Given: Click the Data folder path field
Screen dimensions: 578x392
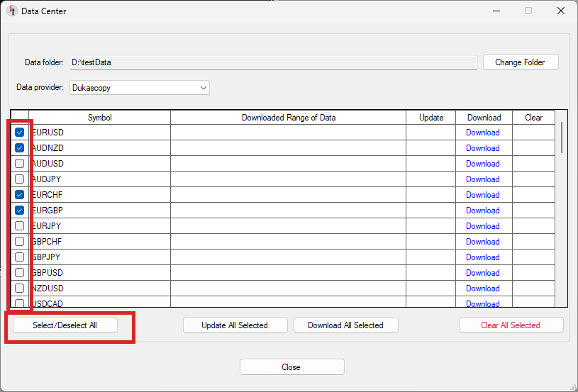Looking at the screenshot, I should pyautogui.click(x=273, y=62).
